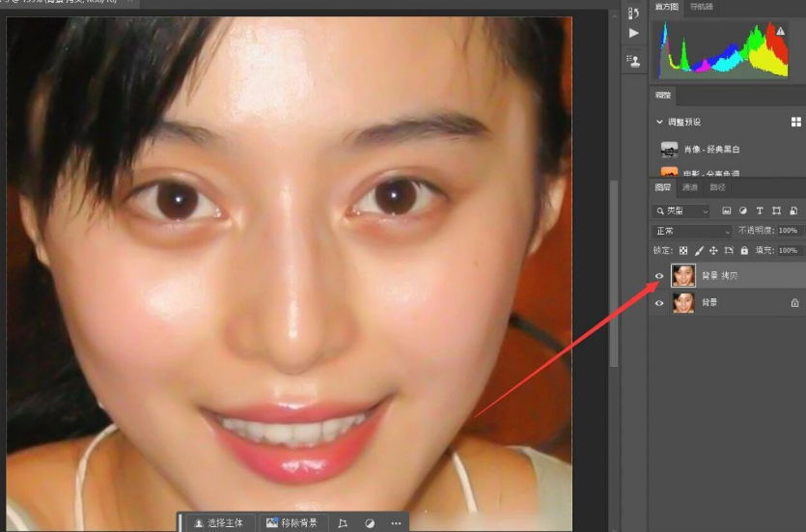Open the History panel icon
Screen dimensions: 806x532
coord(634,13)
